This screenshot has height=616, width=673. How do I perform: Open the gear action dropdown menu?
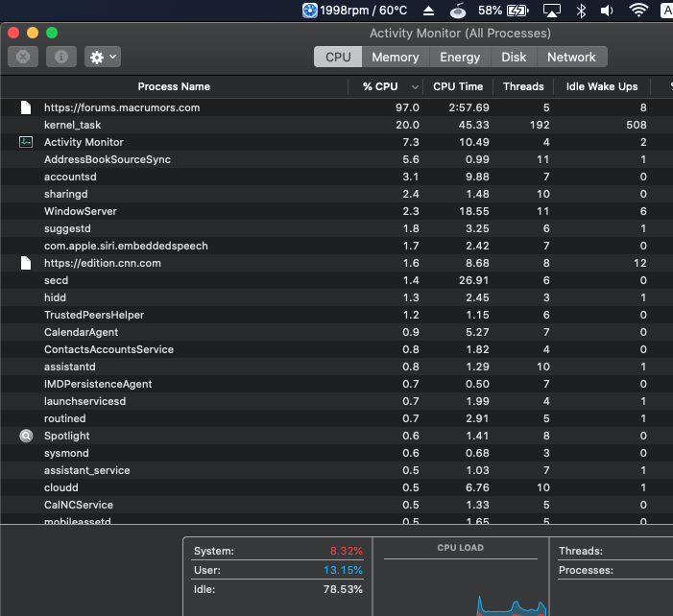click(x=103, y=57)
